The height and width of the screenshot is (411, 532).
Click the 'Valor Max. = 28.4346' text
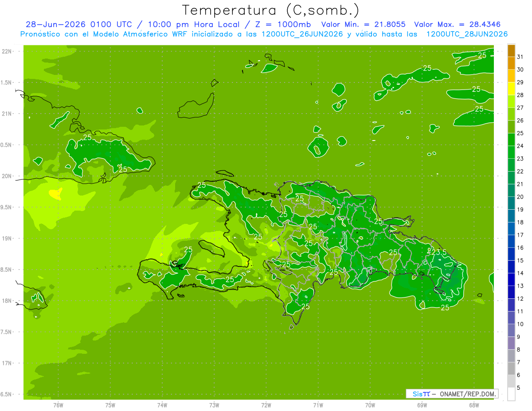(x=458, y=24)
